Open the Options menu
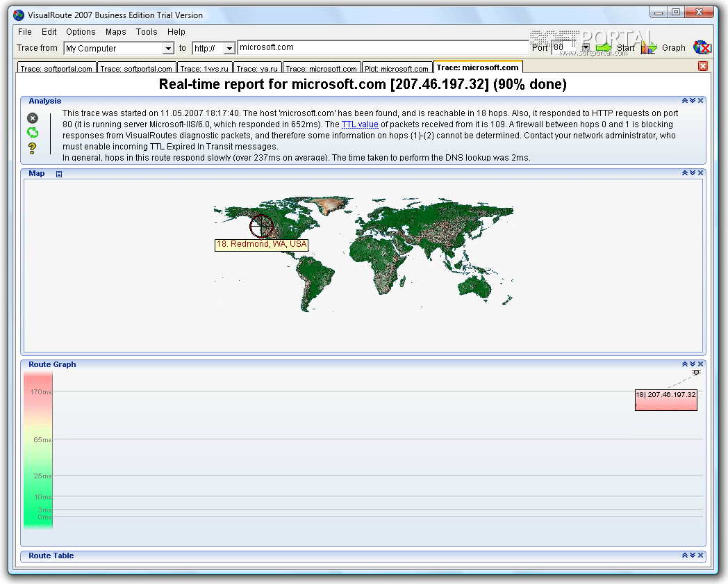728x584 pixels. point(81,31)
